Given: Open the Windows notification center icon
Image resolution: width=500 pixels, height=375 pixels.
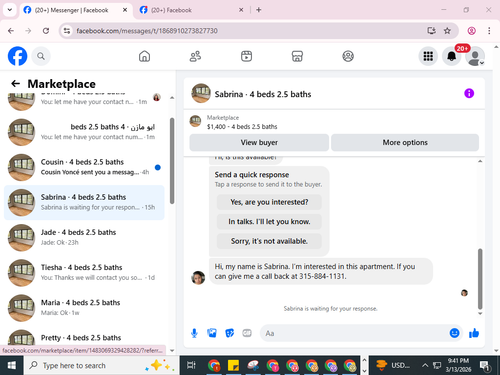Looking at the screenshot, I should point(485,366).
